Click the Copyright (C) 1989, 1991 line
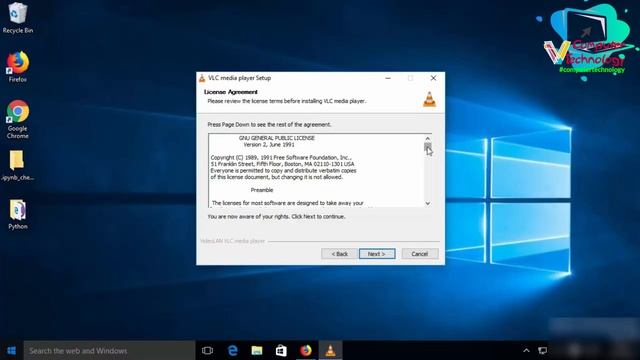This screenshot has height=360, width=640. click(281, 158)
